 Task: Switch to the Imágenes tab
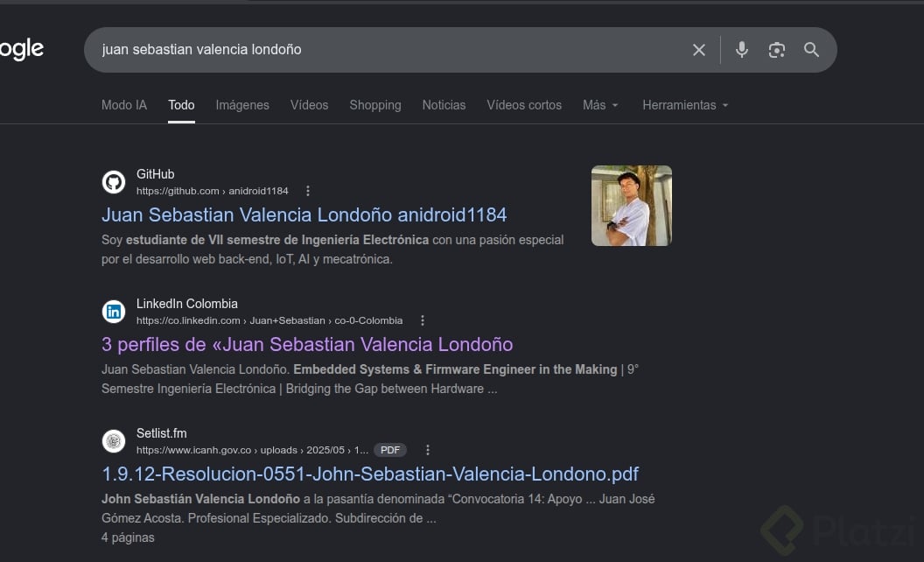point(242,105)
